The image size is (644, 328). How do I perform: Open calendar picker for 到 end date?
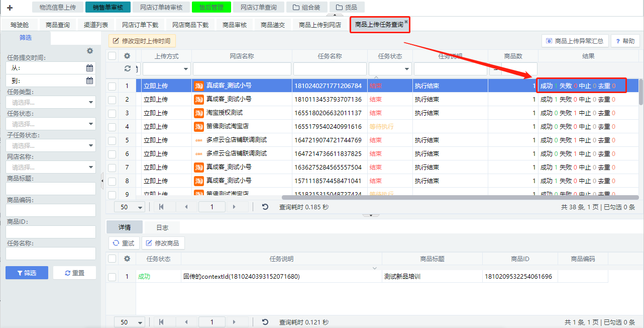coord(89,80)
